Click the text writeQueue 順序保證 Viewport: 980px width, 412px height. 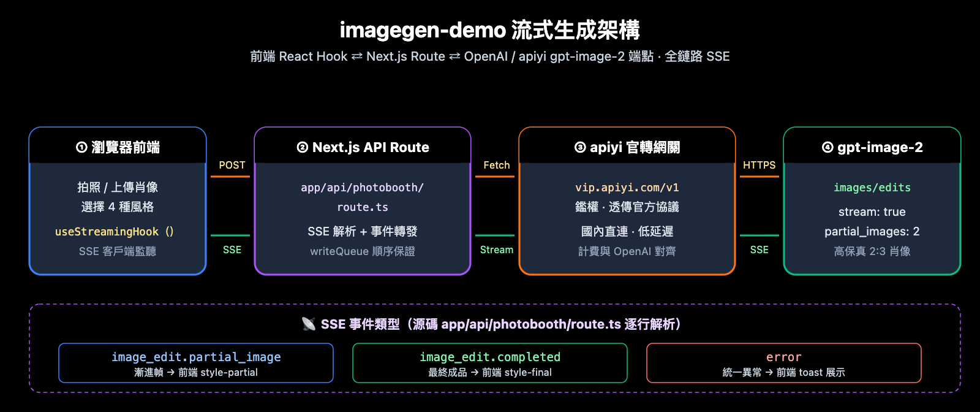click(x=363, y=251)
